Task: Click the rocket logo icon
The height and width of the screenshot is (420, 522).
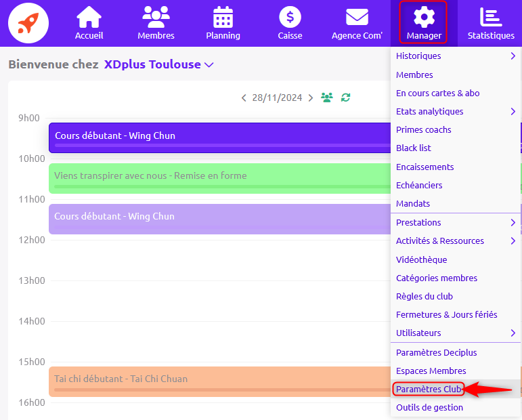Action: pyautogui.click(x=28, y=23)
